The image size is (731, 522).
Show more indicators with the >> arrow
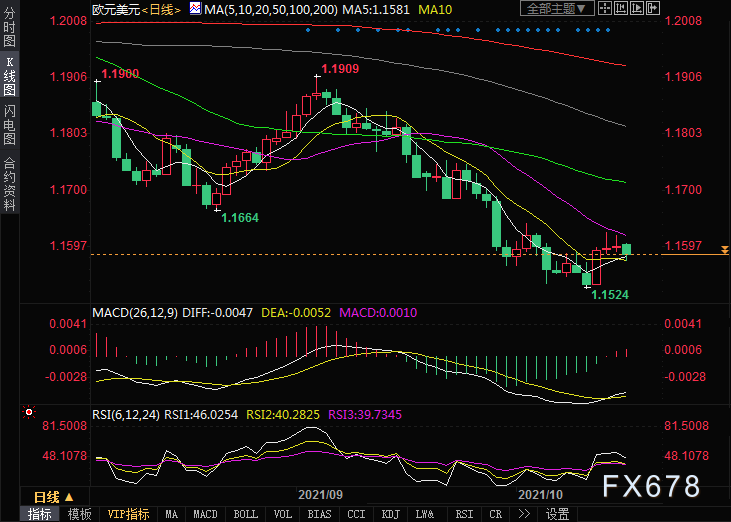coord(524,514)
